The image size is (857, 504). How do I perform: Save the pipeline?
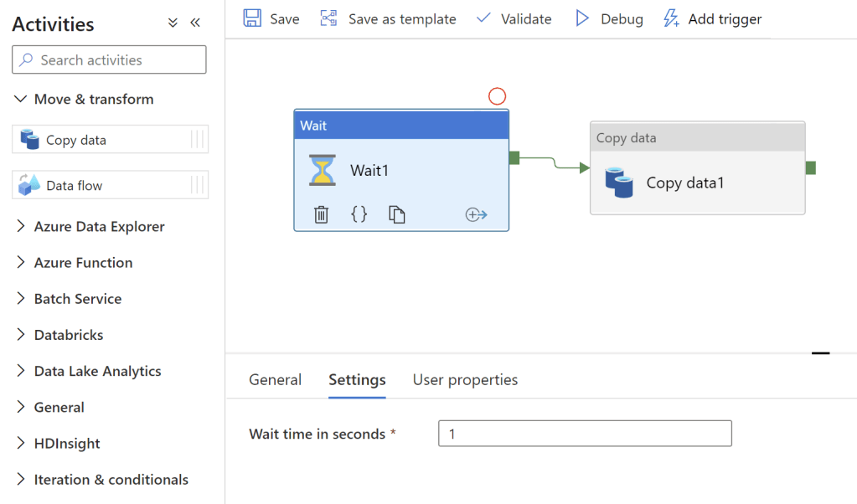tap(271, 18)
